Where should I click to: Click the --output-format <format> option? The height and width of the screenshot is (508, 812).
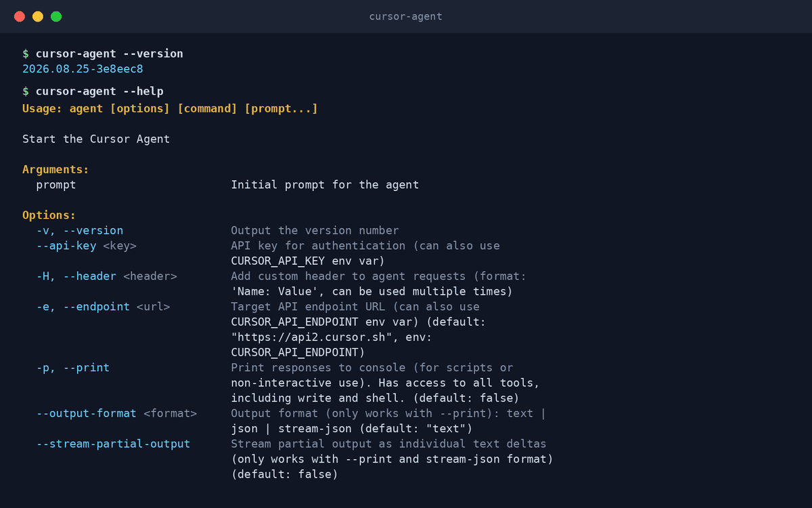pos(116,413)
